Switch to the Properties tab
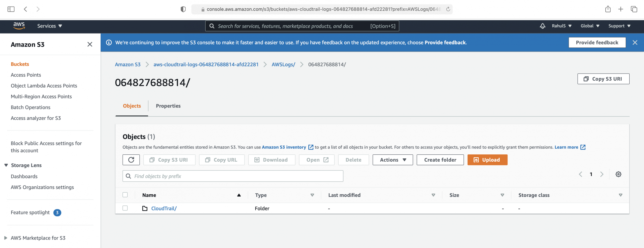Image resolution: width=644 pixels, height=248 pixels. click(x=168, y=106)
